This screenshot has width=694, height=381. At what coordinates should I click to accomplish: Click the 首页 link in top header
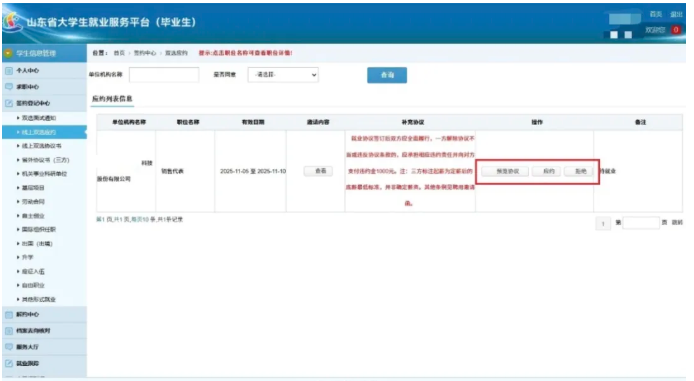pyautogui.click(x=655, y=14)
